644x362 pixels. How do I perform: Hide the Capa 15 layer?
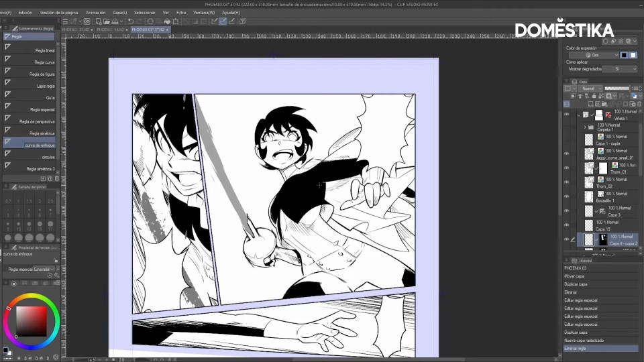click(x=566, y=225)
